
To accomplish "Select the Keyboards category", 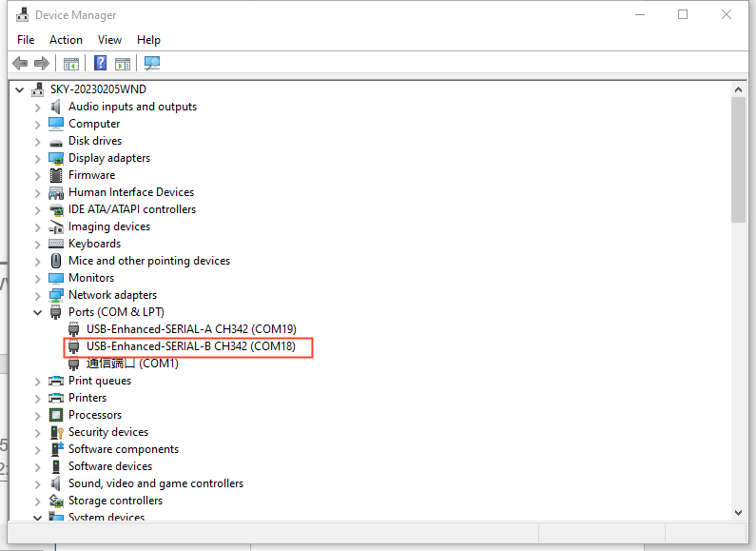I will [x=94, y=244].
